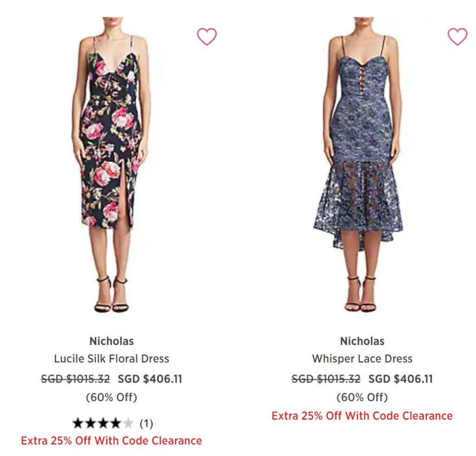Click the first filled star in the rating
Screen dimensions: 476x456
coord(78,423)
